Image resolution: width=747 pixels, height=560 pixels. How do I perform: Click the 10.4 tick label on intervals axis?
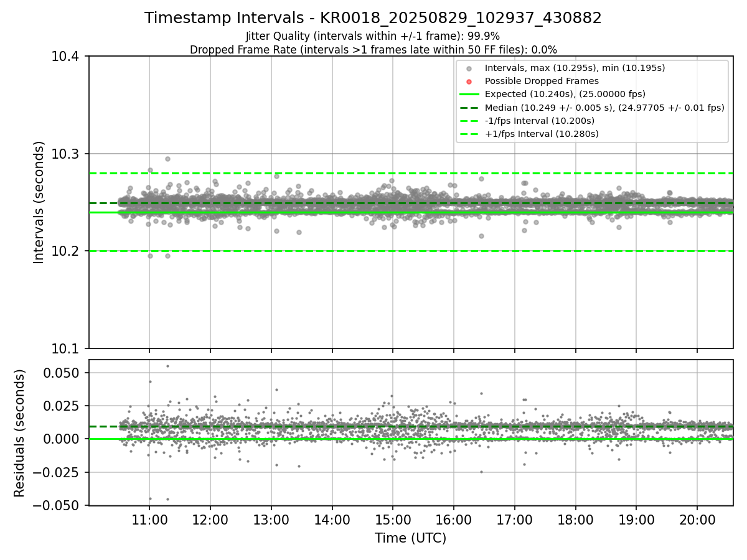pyautogui.click(x=65, y=57)
